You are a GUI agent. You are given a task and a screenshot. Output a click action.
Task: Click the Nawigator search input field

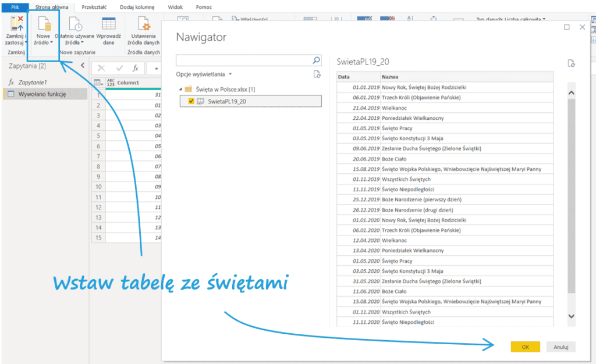(243, 60)
